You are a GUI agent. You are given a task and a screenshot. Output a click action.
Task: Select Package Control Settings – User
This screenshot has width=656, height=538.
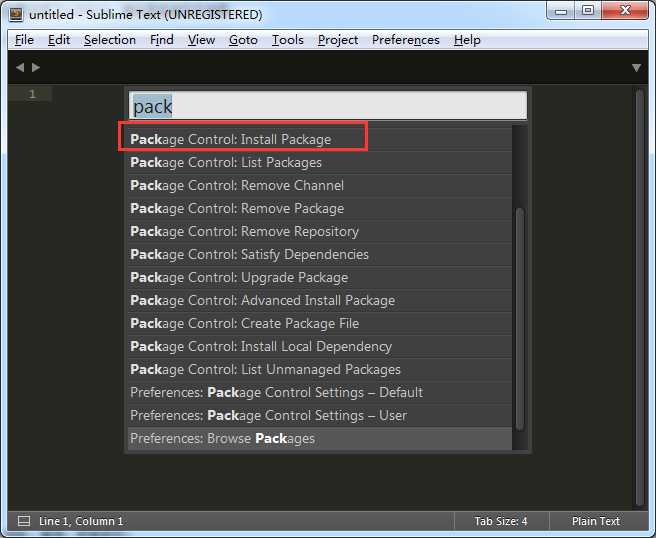(x=320, y=415)
